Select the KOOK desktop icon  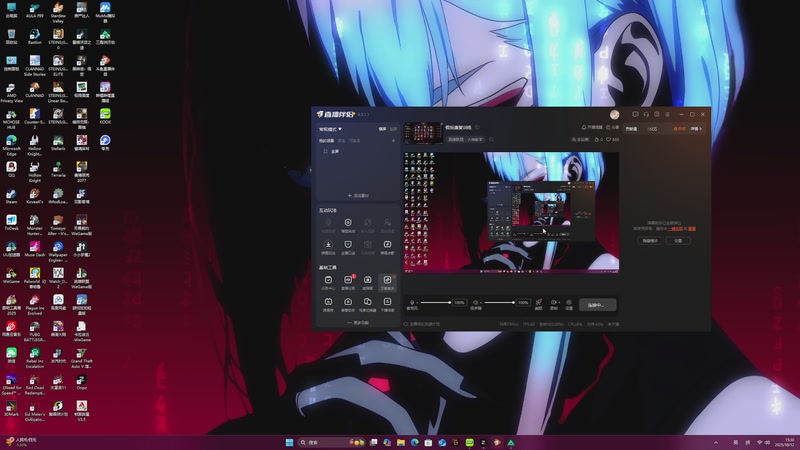(x=105, y=116)
